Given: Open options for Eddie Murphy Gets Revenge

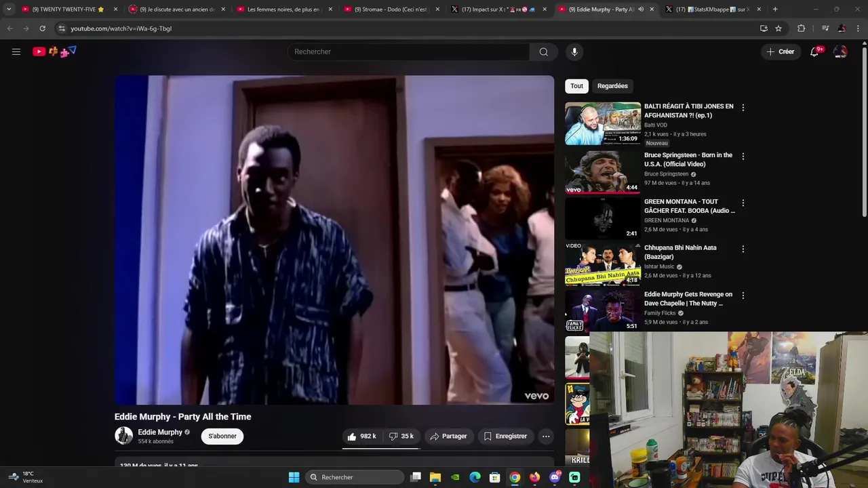Looking at the screenshot, I should (x=743, y=296).
